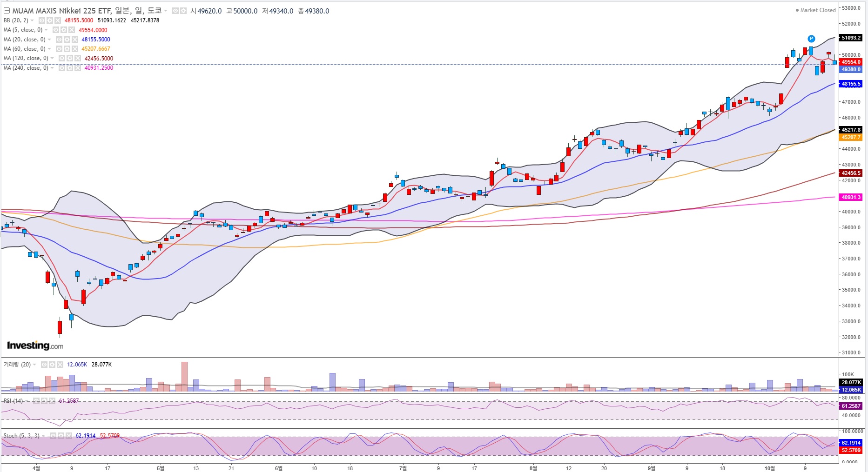
Task: Open Stoch (5, 3, 3) settings gear
Action: tap(61, 436)
